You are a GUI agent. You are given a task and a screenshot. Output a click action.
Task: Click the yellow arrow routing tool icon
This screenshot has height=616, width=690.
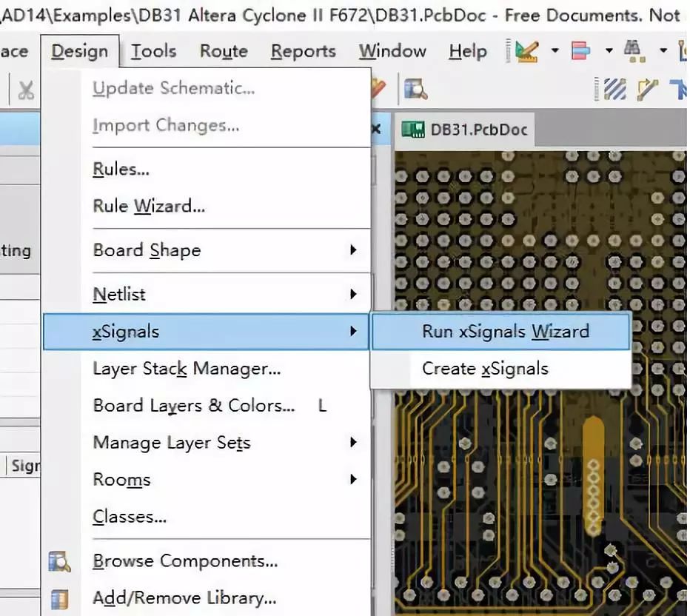click(648, 90)
